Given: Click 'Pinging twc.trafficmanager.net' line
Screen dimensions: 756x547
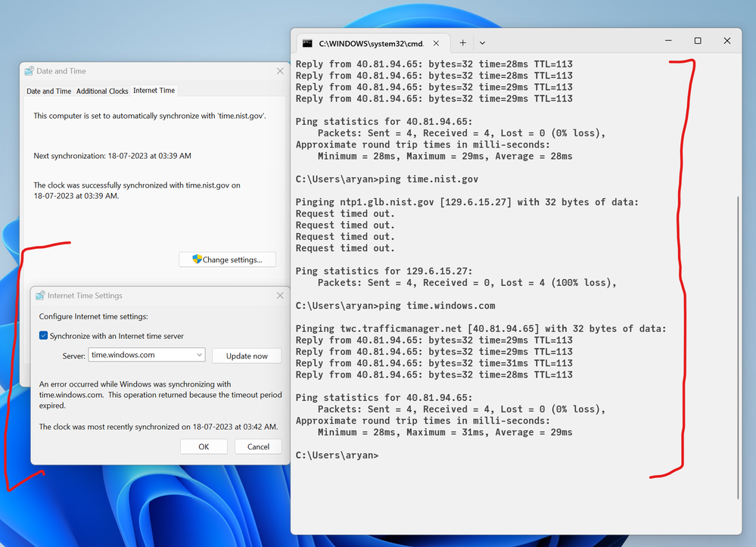Looking at the screenshot, I should (x=481, y=328).
